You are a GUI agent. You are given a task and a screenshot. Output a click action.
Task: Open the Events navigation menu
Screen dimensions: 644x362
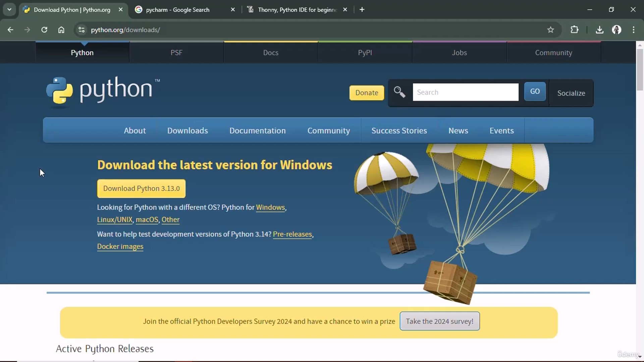coord(501,130)
